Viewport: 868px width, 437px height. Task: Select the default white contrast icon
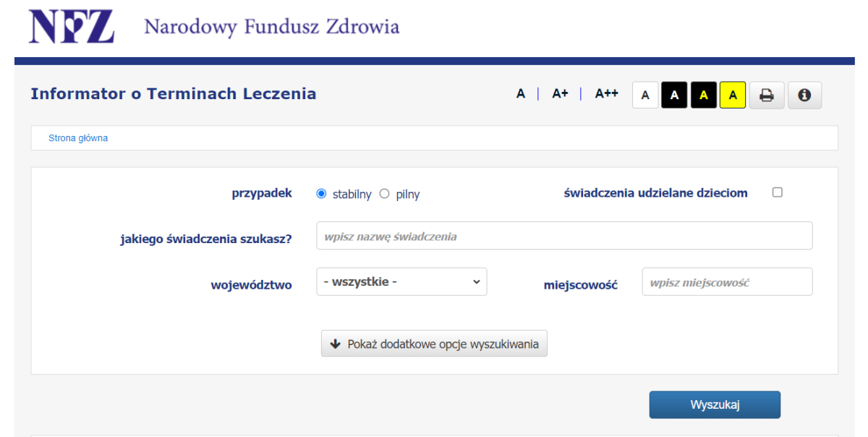645,95
